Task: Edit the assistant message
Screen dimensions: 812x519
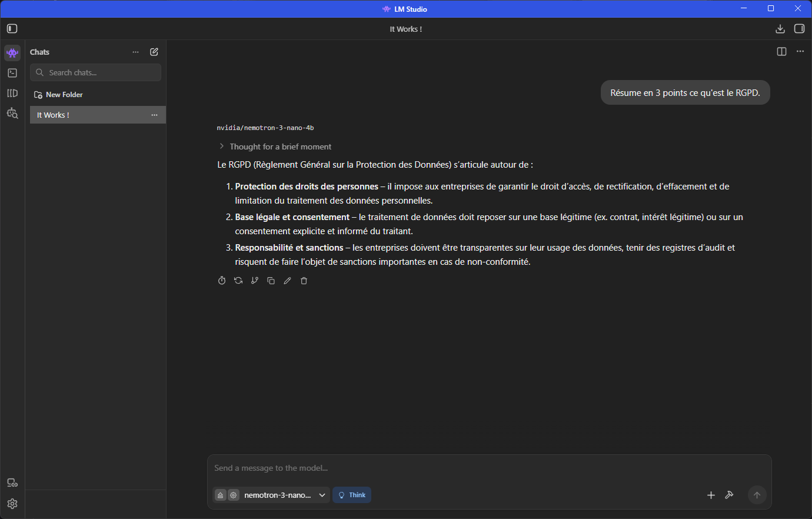Action: 288,281
